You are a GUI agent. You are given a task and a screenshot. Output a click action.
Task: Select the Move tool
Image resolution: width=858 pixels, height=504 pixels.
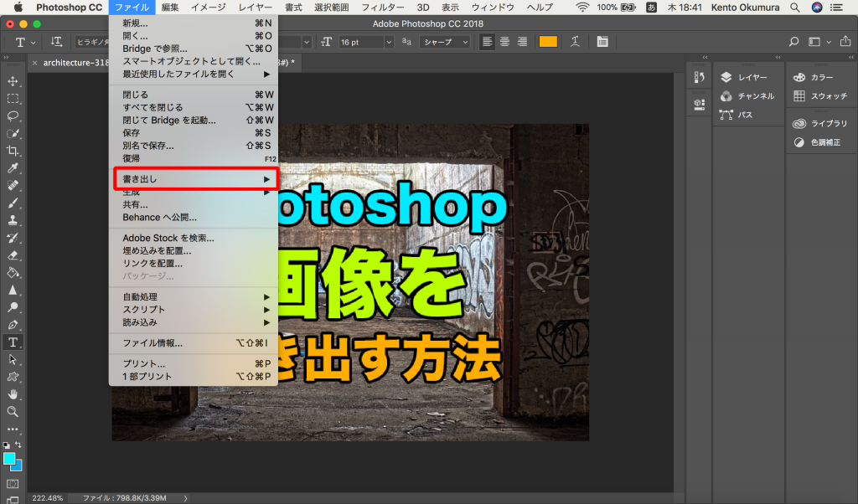13,81
